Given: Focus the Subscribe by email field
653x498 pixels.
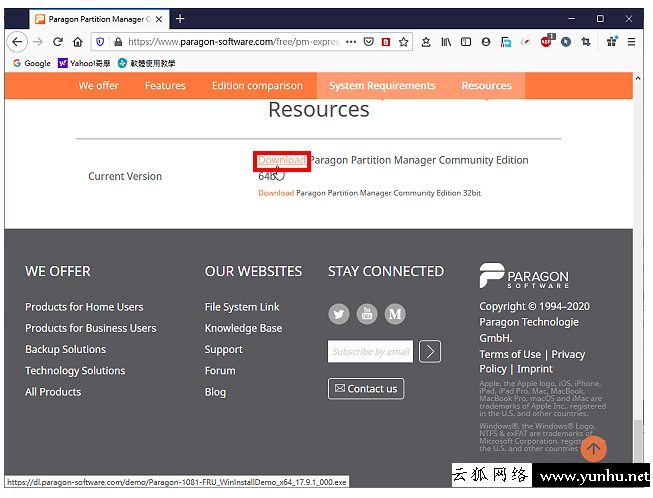Looking at the screenshot, I should click(x=370, y=351).
